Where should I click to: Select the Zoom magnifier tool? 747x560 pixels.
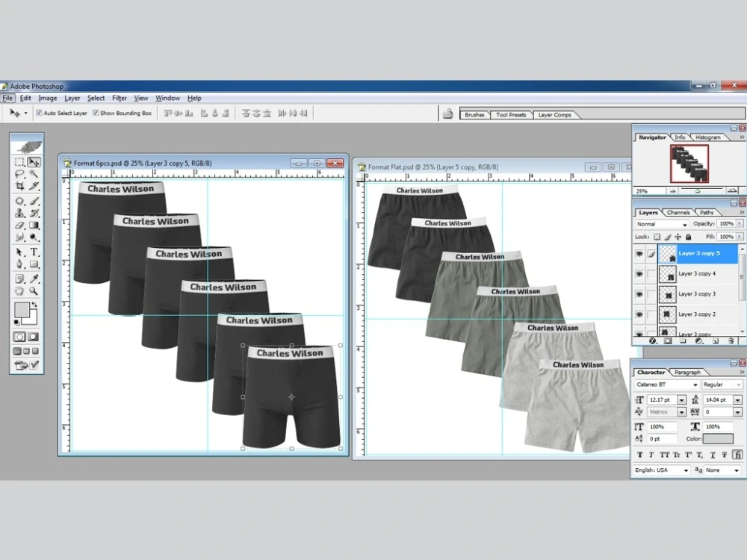pyautogui.click(x=34, y=290)
